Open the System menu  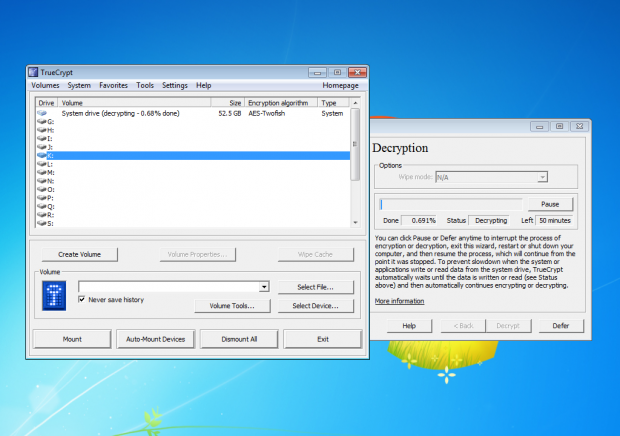[x=79, y=85]
